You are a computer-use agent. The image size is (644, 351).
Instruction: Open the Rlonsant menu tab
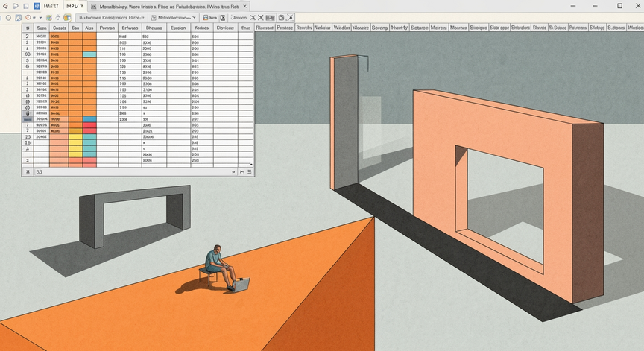coord(265,28)
